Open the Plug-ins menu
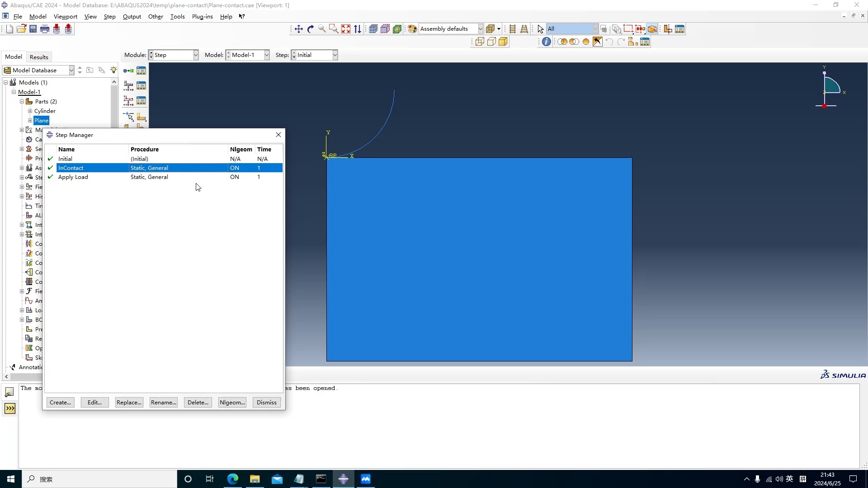The width and height of the screenshot is (868, 488). click(x=202, y=17)
